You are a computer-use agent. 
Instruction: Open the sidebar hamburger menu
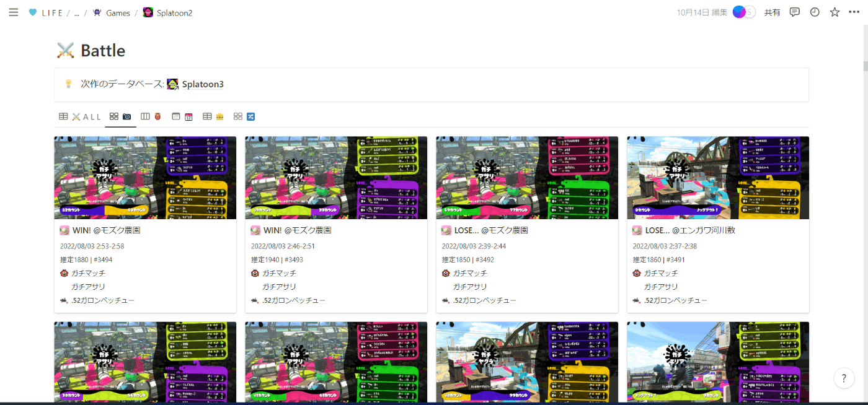(x=14, y=12)
